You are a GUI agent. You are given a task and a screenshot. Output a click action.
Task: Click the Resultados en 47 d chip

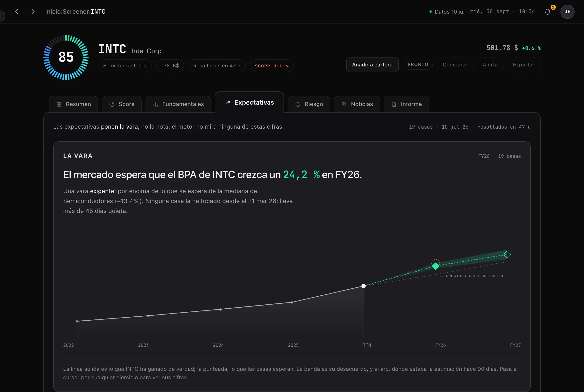point(217,66)
